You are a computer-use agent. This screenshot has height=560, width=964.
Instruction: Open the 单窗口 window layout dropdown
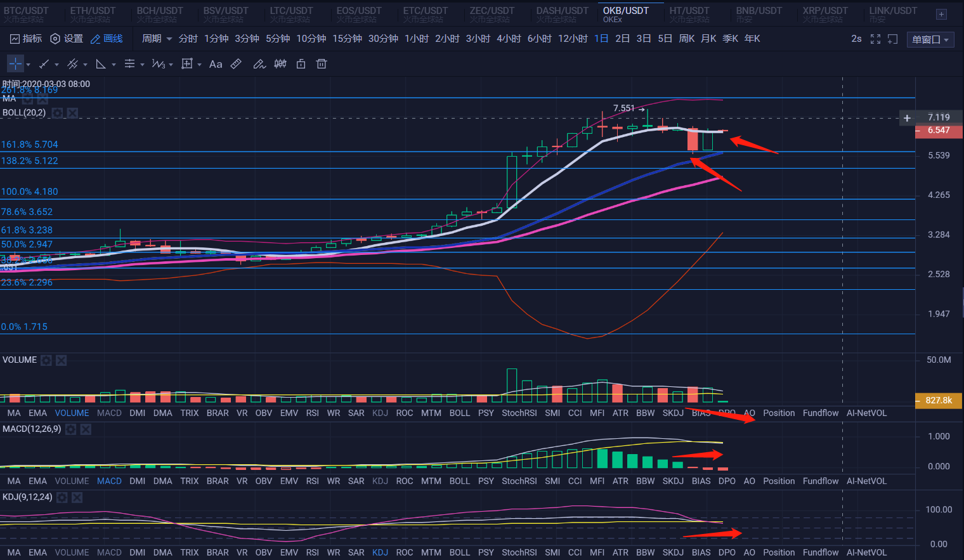(x=930, y=39)
